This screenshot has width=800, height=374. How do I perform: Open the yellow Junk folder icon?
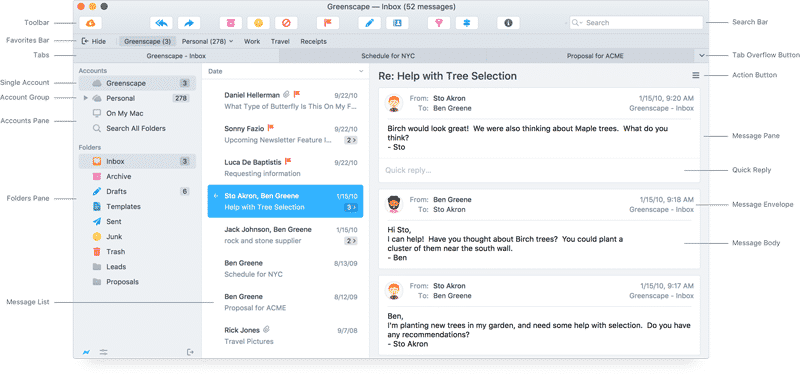coord(97,237)
